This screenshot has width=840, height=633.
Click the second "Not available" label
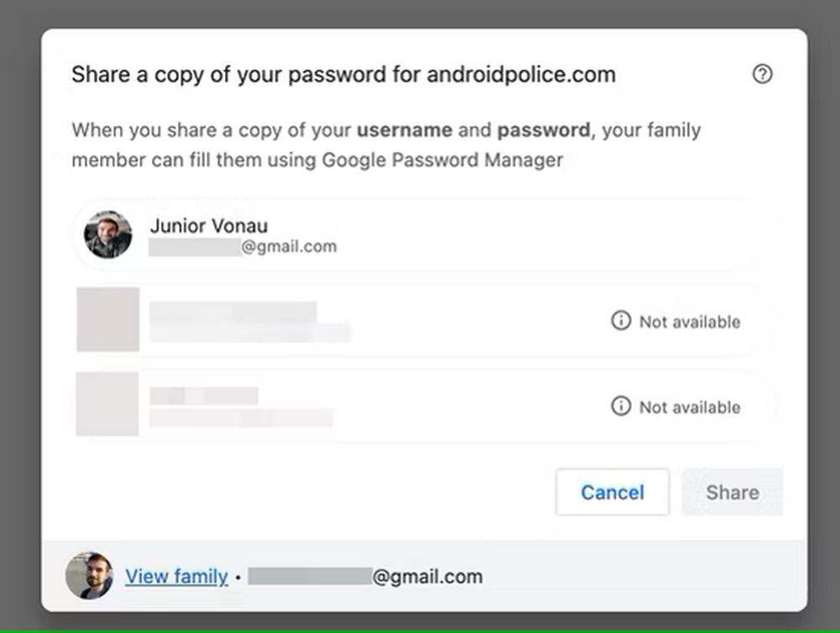click(690, 408)
